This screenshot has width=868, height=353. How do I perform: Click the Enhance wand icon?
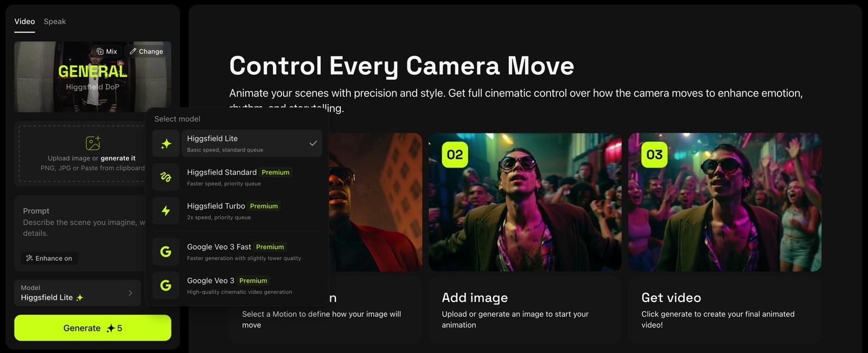pyautogui.click(x=29, y=258)
